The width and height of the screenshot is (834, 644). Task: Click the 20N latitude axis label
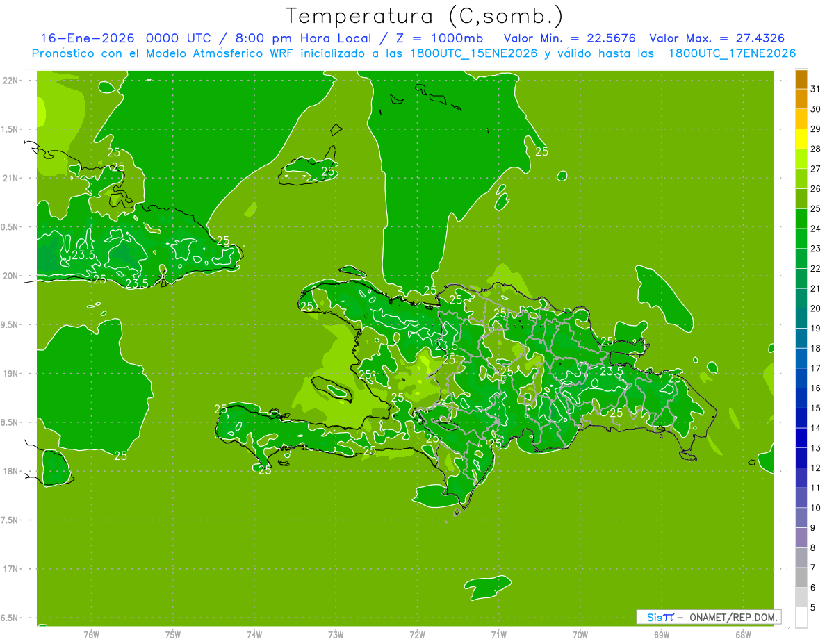click(10, 276)
